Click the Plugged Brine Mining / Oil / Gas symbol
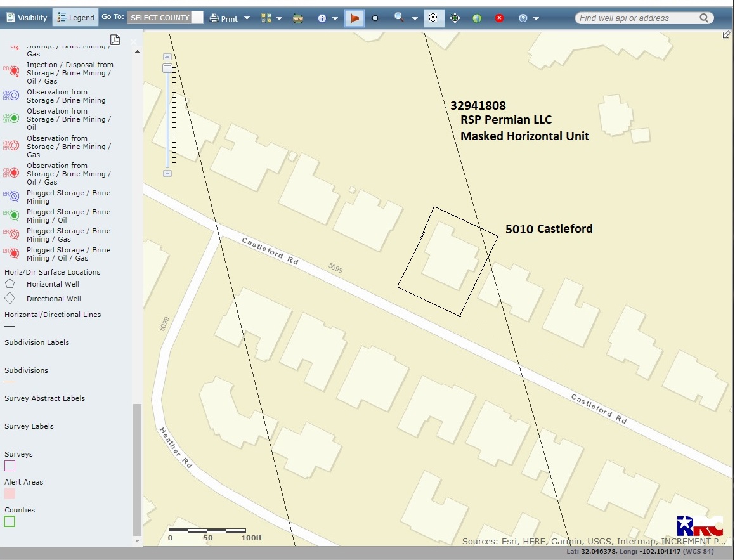The width and height of the screenshot is (735, 560). [x=11, y=254]
